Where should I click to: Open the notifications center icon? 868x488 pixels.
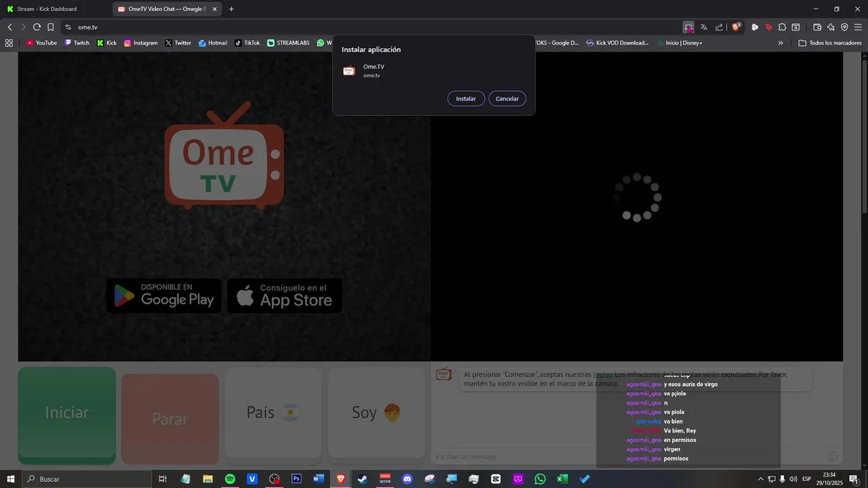(854, 479)
